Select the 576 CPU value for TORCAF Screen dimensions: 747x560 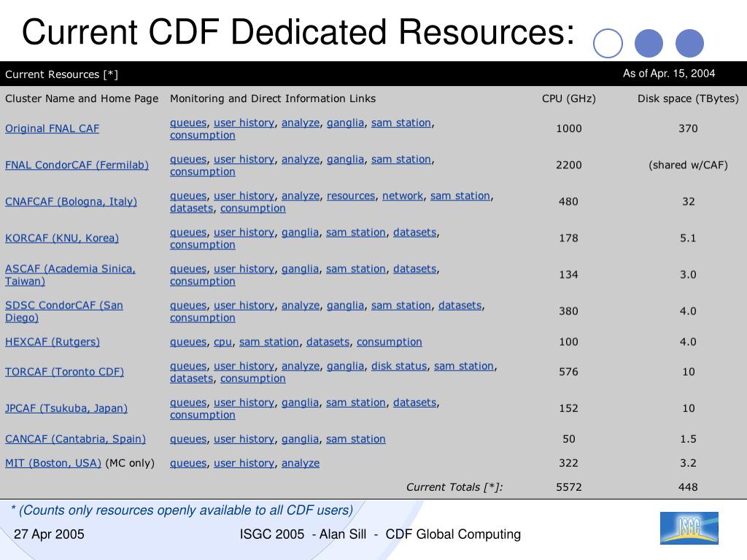pyautogui.click(x=568, y=372)
